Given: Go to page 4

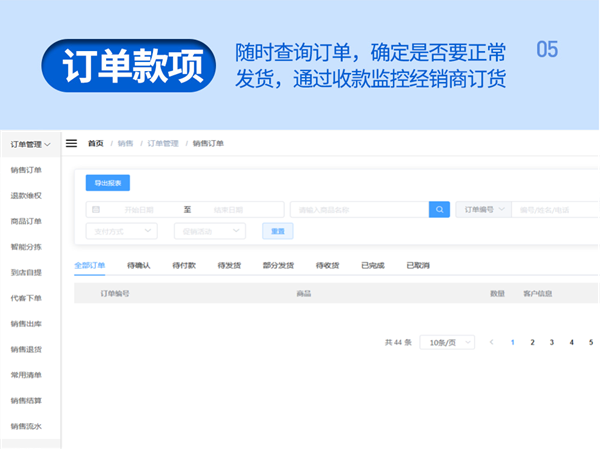Looking at the screenshot, I should coord(572,342).
